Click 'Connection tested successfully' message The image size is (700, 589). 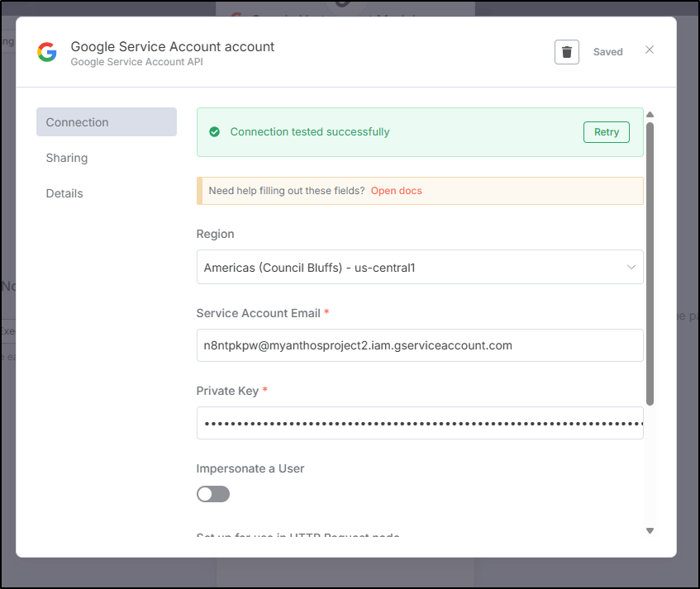pyautogui.click(x=310, y=132)
